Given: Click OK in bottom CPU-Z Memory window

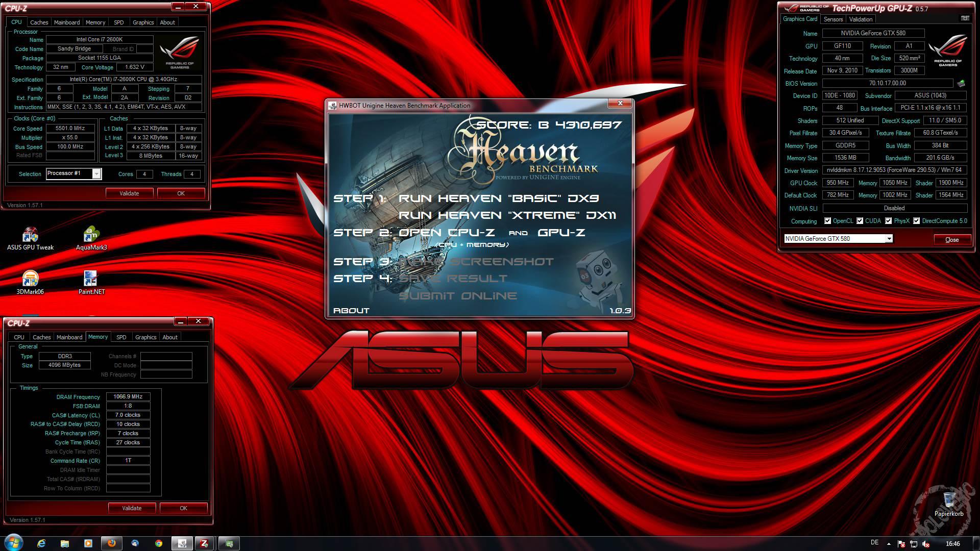Looking at the screenshot, I should 183,508.
